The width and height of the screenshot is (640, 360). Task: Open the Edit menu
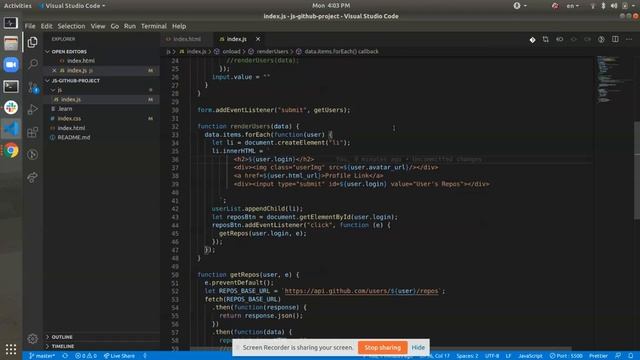pos(46,26)
